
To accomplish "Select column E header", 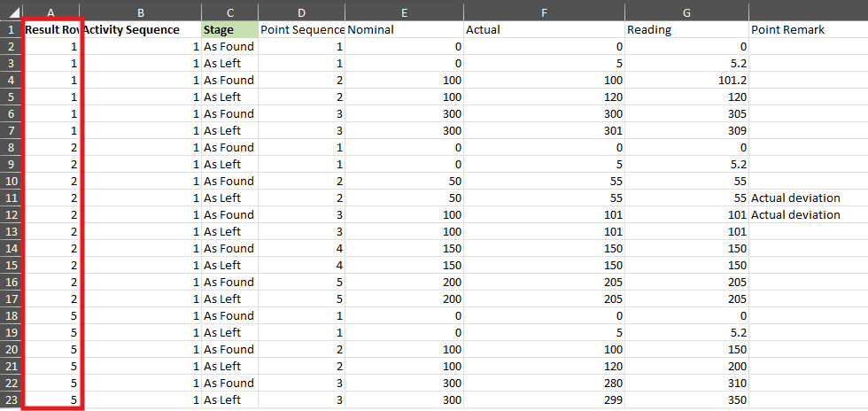I will (x=405, y=12).
